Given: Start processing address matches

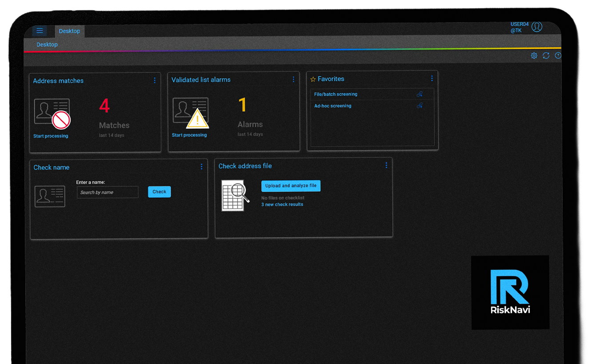Looking at the screenshot, I should pos(51,136).
